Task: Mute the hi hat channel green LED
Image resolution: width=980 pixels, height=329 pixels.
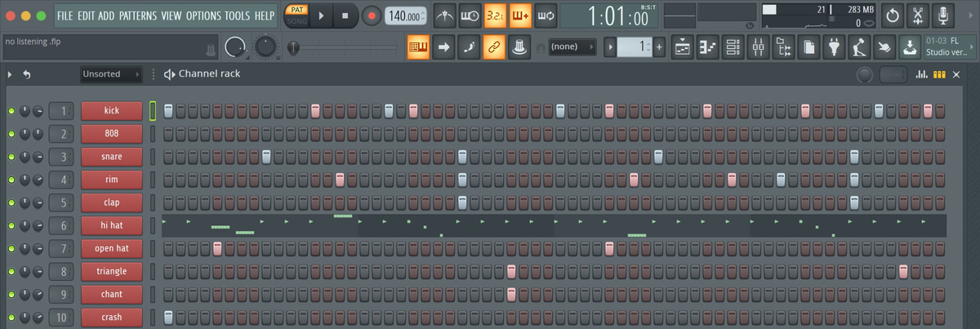Action: point(11,225)
